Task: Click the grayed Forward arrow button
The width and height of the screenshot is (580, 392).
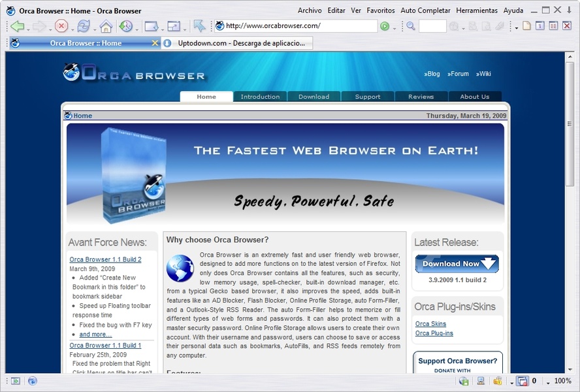Action: point(39,26)
